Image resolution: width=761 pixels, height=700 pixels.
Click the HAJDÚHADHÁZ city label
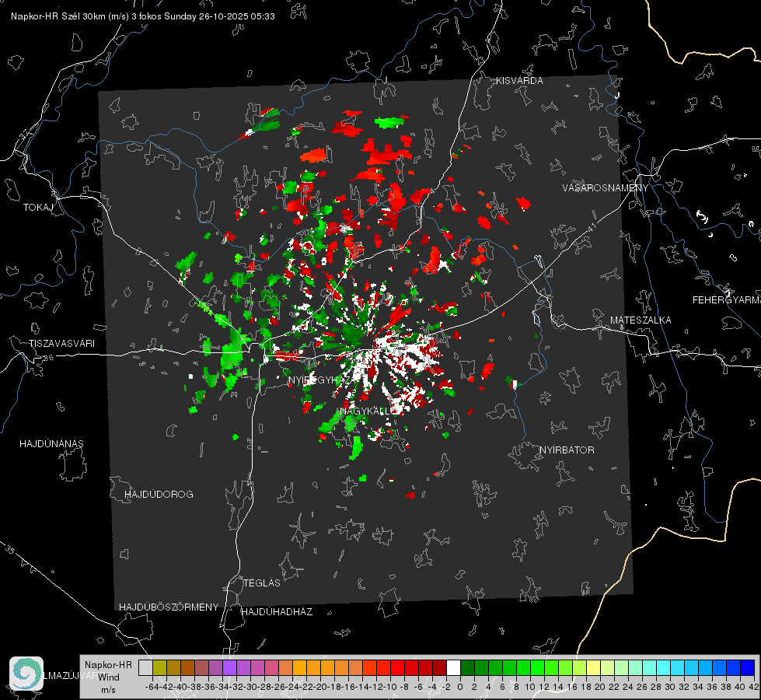coord(277,612)
